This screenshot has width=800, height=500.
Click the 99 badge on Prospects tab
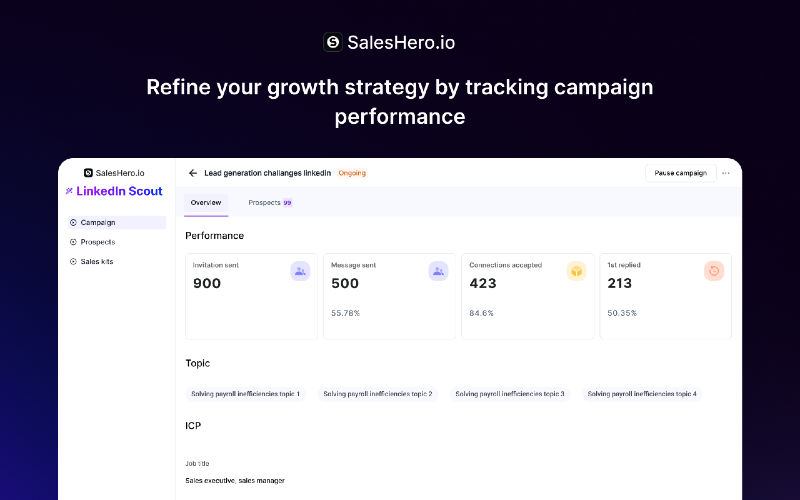[x=287, y=203]
